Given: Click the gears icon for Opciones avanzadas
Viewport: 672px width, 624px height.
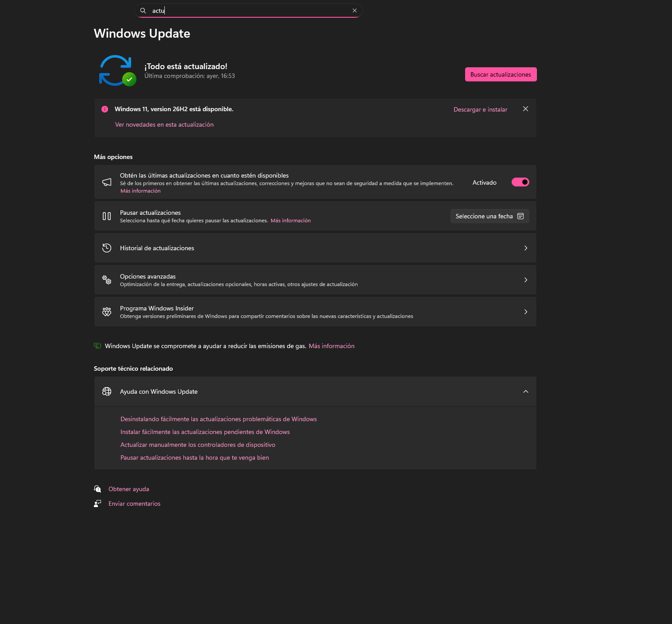Looking at the screenshot, I should [107, 280].
